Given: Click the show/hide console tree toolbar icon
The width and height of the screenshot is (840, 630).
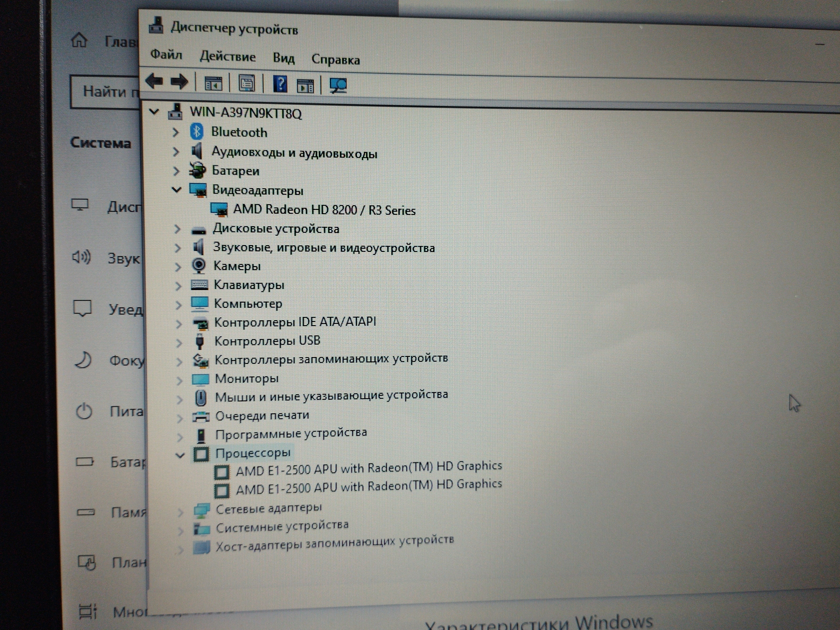Looking at the screenshot, I should 213,83.
